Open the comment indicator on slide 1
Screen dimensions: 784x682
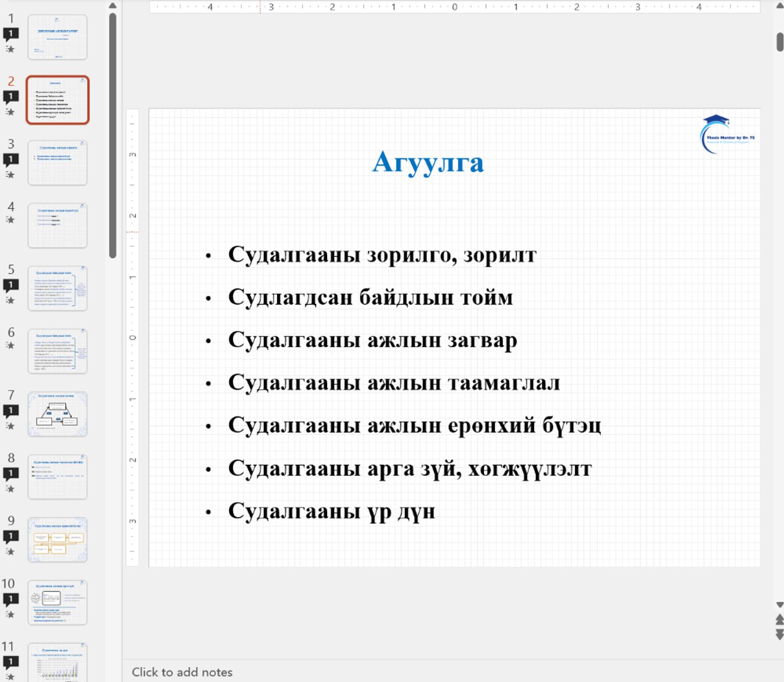(11, 35)
